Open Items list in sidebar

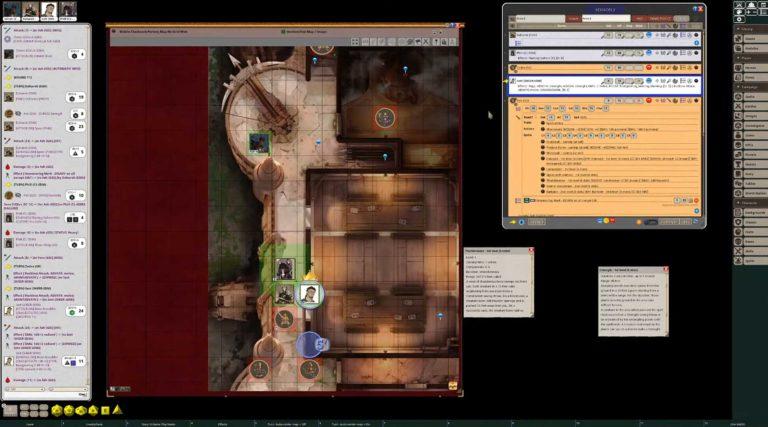click(750, 135)
